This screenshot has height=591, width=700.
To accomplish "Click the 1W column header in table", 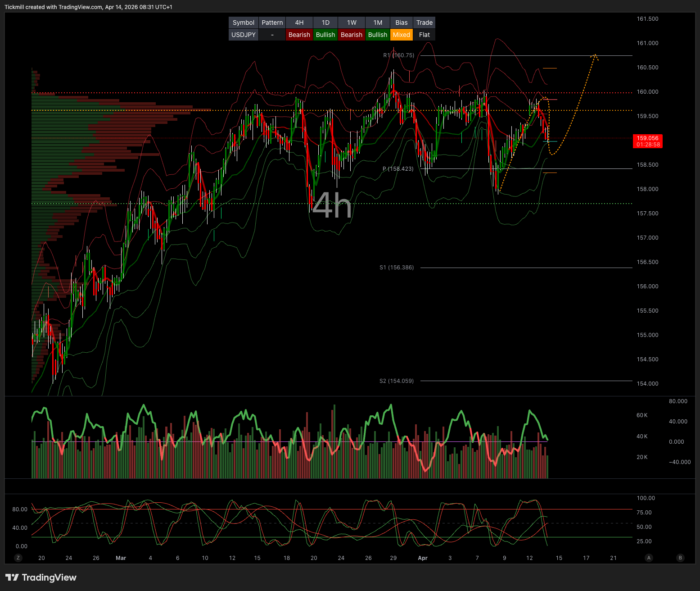I will (x=351, y=23).
